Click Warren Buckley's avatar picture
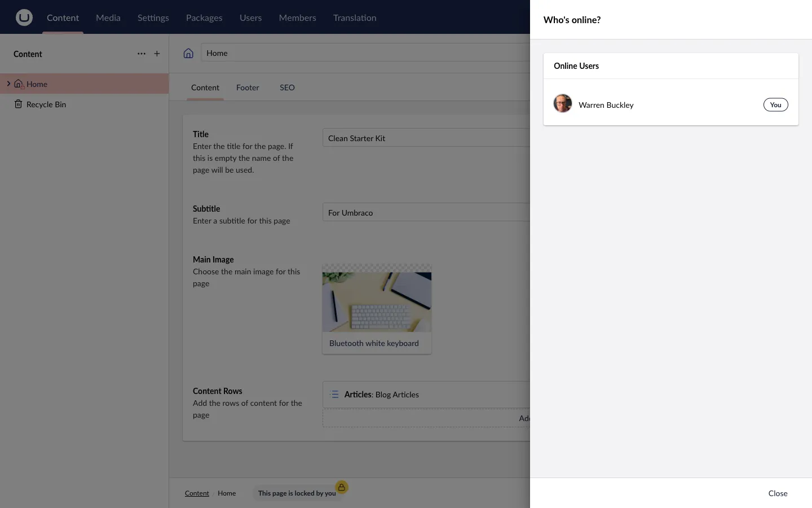Screen dimensions: 812x508 click(x=562, y=103)
